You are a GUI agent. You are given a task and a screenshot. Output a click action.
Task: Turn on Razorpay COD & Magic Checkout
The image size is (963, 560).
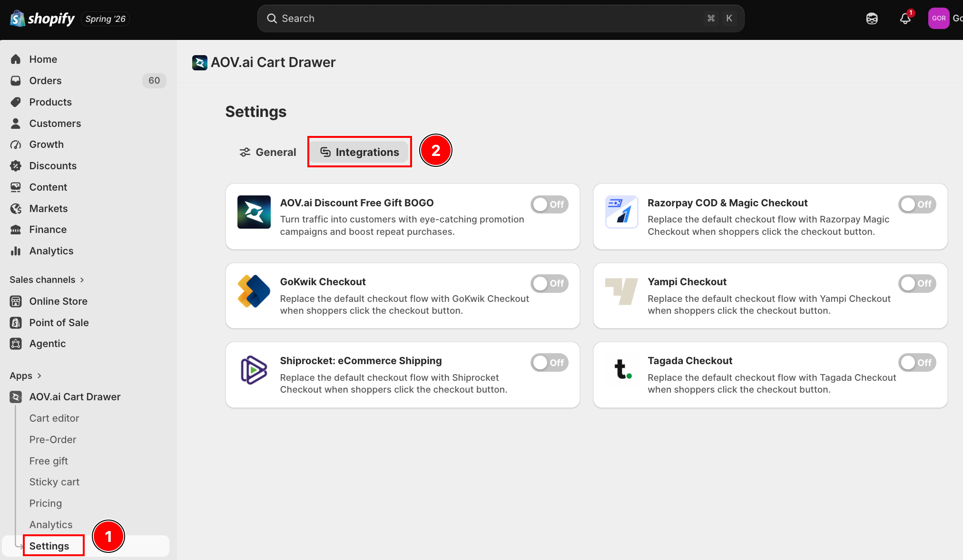[x=917, y=204]
